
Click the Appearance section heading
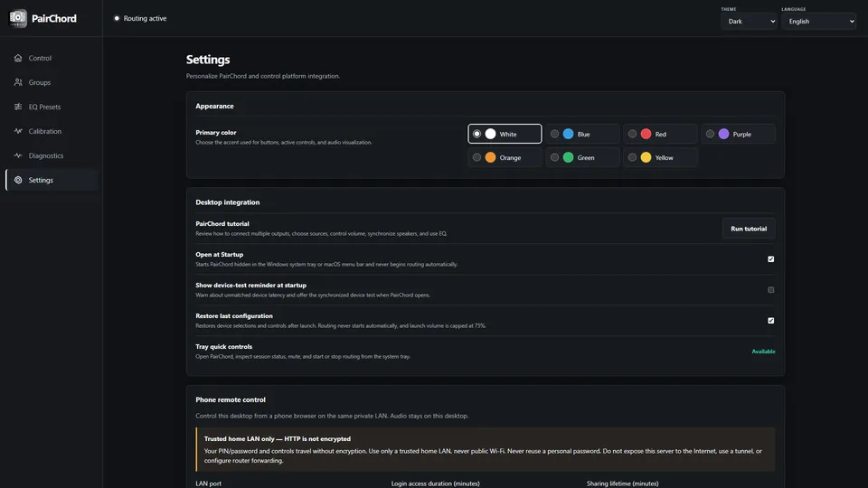click(x=215, y=107)
